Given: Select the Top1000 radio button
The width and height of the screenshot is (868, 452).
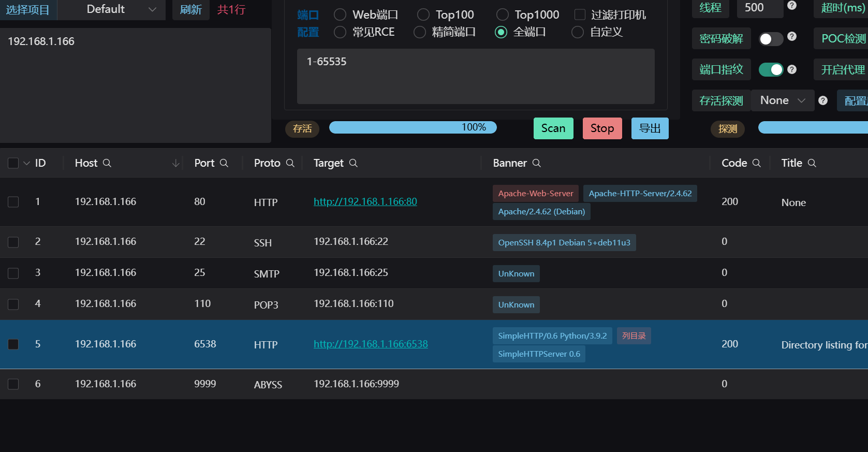Looking at the screenshot, I should 503,14.
